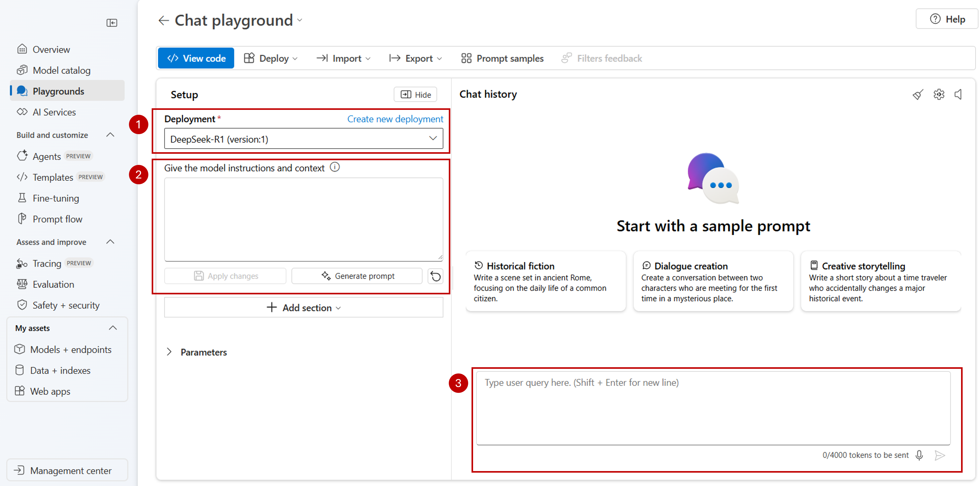This screenshot has height=486, width=980.
Task: Click the user query text box
Action: pyautogui.click(x=713, y=407)
